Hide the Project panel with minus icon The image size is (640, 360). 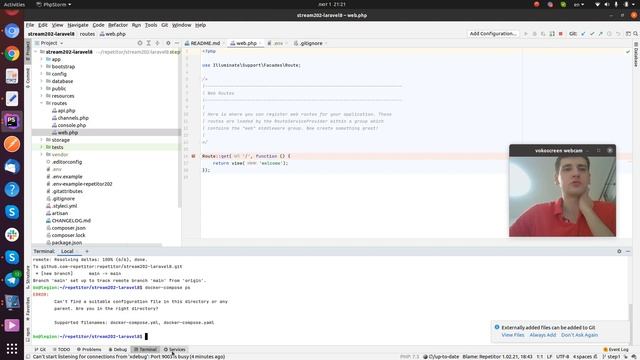click(x=177, y=43)
